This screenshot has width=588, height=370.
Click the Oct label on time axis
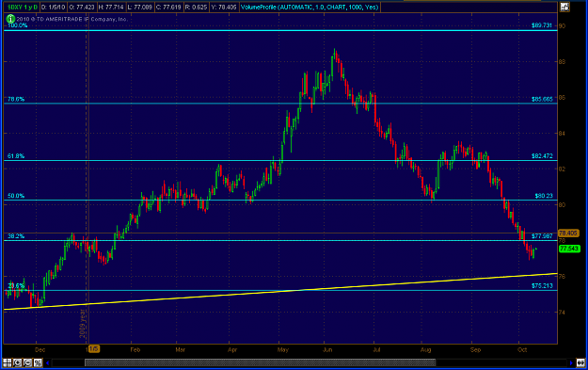pos(522,349)
